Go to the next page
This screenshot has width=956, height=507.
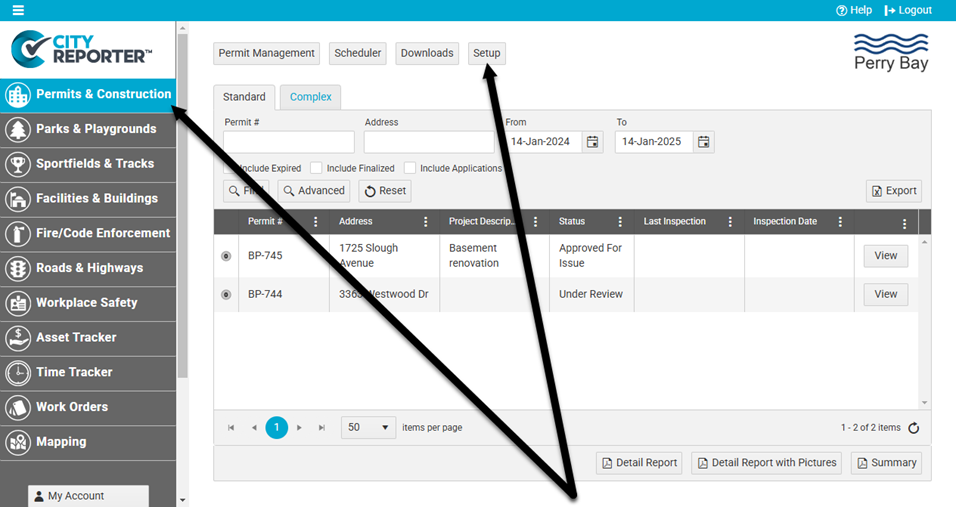tap(299, 428)
